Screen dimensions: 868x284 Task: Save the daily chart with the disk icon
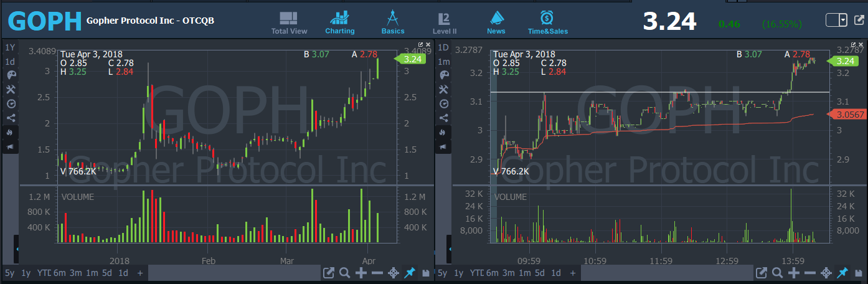point(425,273)
